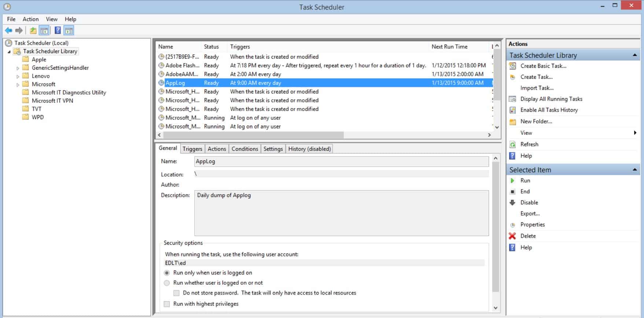Click the Selected Item Help icon

tap(512, 247)
